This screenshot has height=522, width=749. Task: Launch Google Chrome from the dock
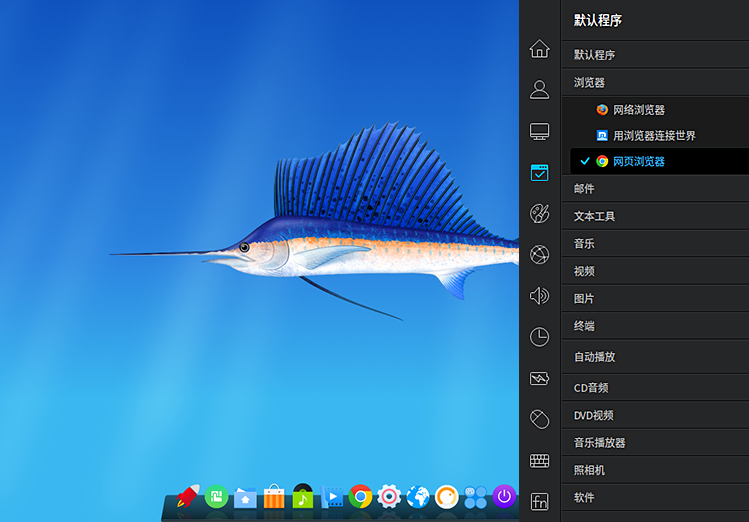(361, 496)
